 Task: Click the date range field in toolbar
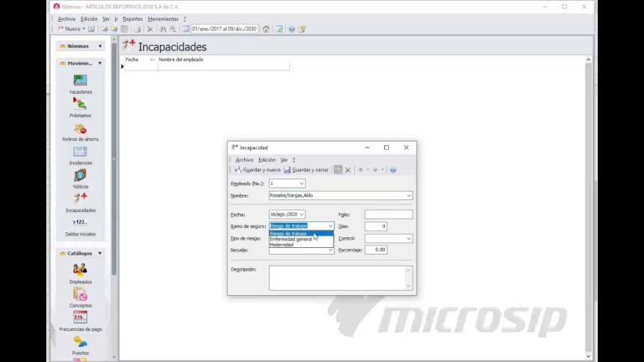[x=224, y=29]
